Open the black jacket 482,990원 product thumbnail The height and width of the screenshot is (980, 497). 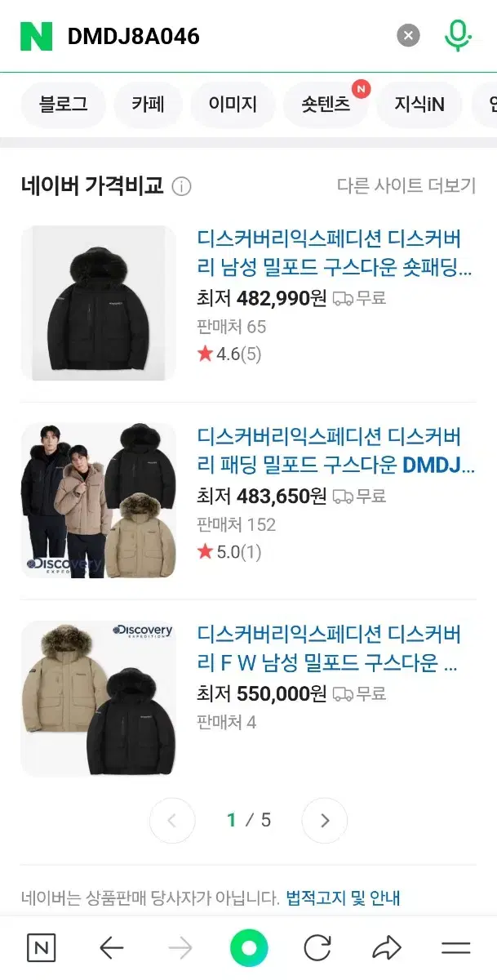pyautogui.click(x=98, y=303)
